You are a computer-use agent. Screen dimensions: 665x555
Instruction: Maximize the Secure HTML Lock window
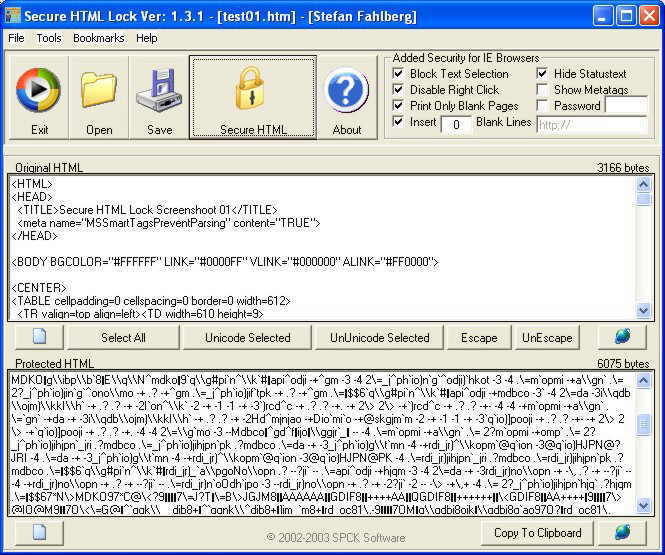tap(626, 16)
